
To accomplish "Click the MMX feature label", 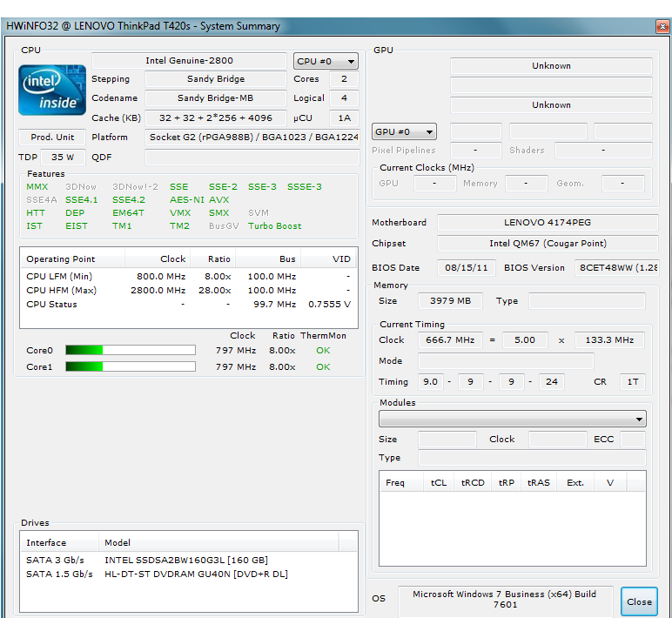I will point(37,187).
